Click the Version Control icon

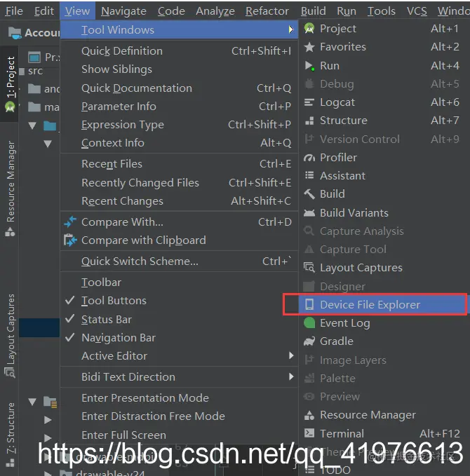(309, 139)
